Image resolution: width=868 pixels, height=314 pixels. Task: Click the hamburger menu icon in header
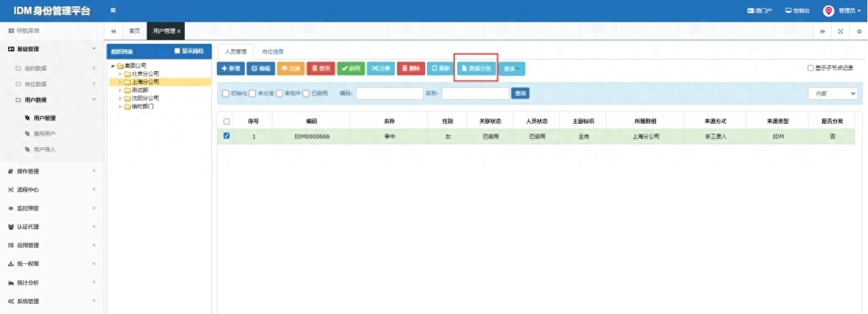[x=112, y=10]
